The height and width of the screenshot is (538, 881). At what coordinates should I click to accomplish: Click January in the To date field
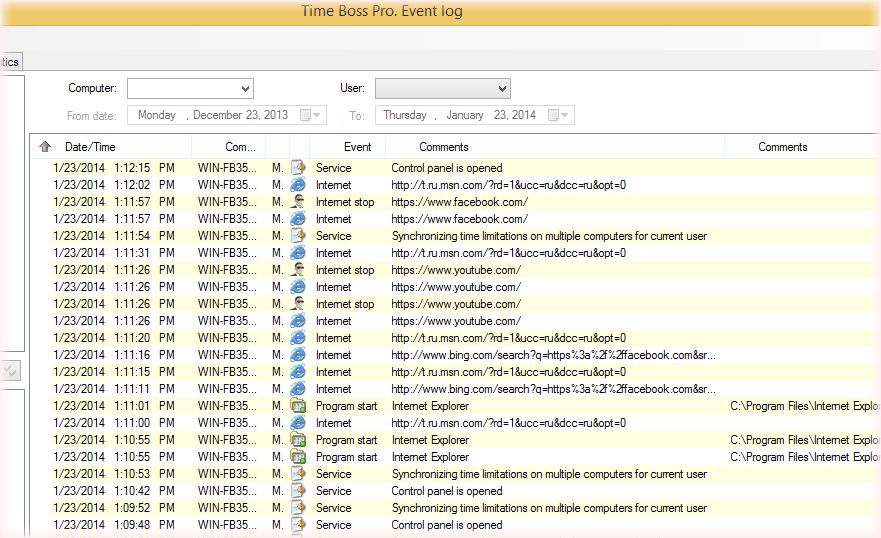click(465, 115)
